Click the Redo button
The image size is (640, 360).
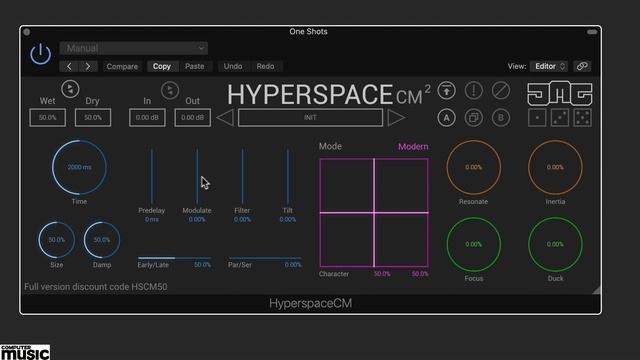265,66
